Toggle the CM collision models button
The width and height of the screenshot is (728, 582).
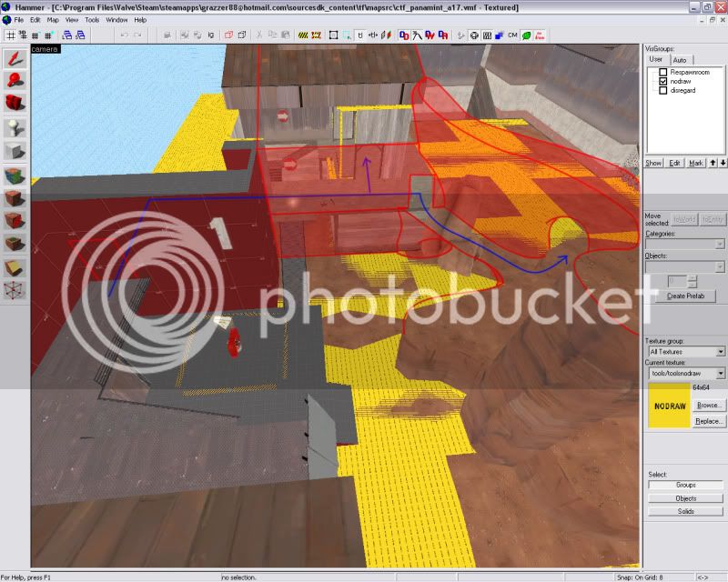(512, 35)
